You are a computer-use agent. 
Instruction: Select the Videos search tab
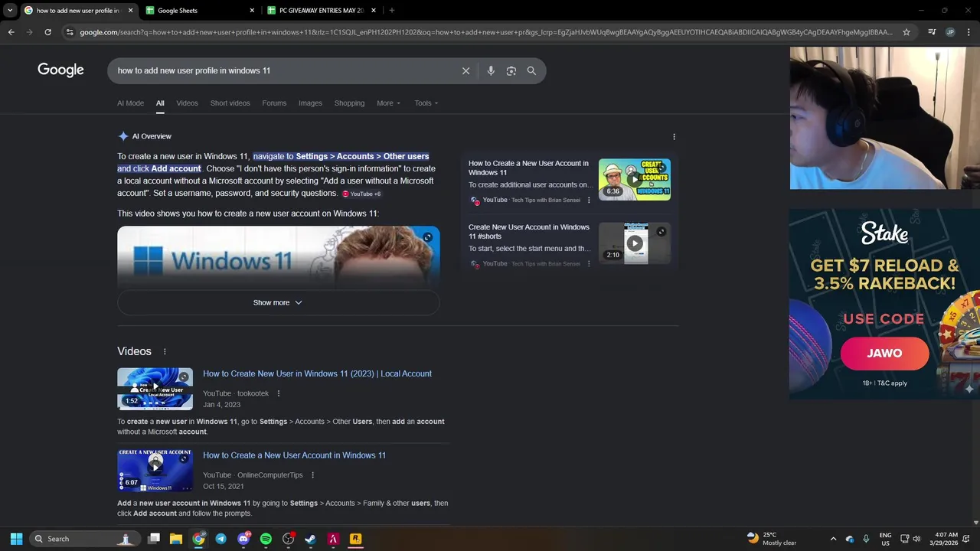click(x=187, y=103)
